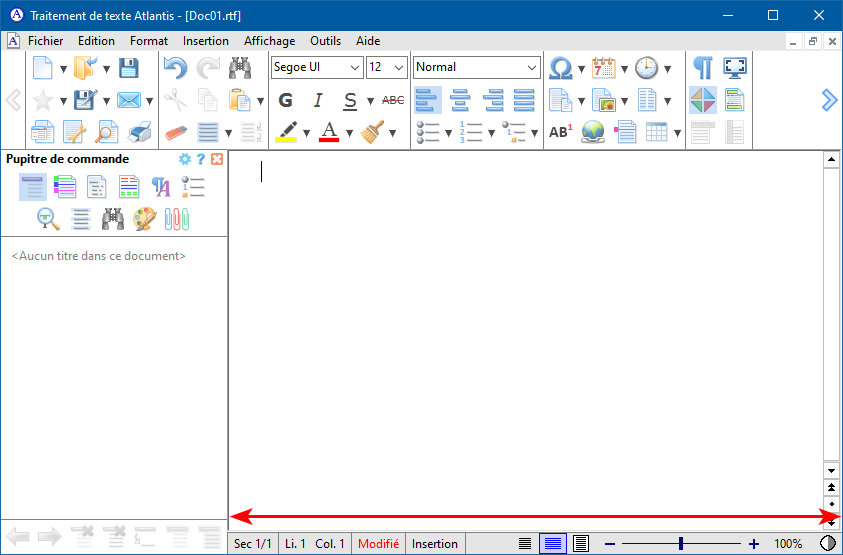The width and height of the screenshot is (843, 555).
Task: Click the eraser clear formatting icon
Action: point(176,132)
